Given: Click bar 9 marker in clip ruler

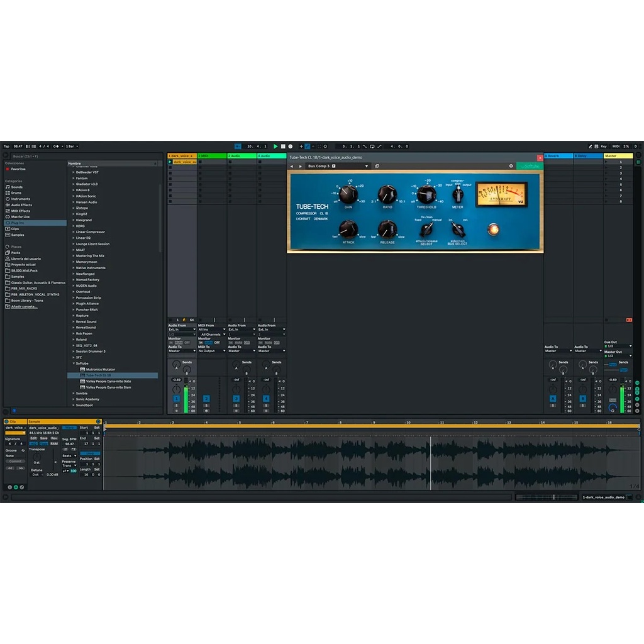Looking at the screenshot, I should point(374,422).
